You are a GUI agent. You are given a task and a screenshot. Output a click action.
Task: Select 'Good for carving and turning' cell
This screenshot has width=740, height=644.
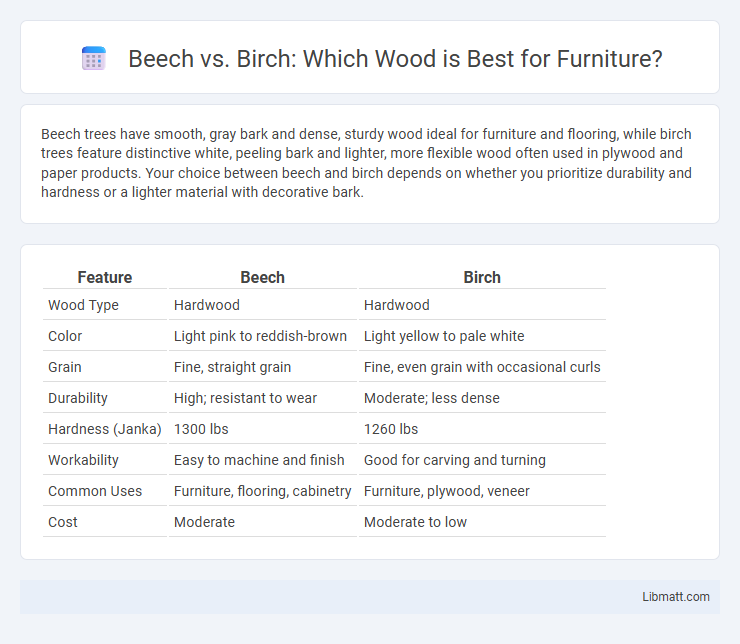coord(454,460)
